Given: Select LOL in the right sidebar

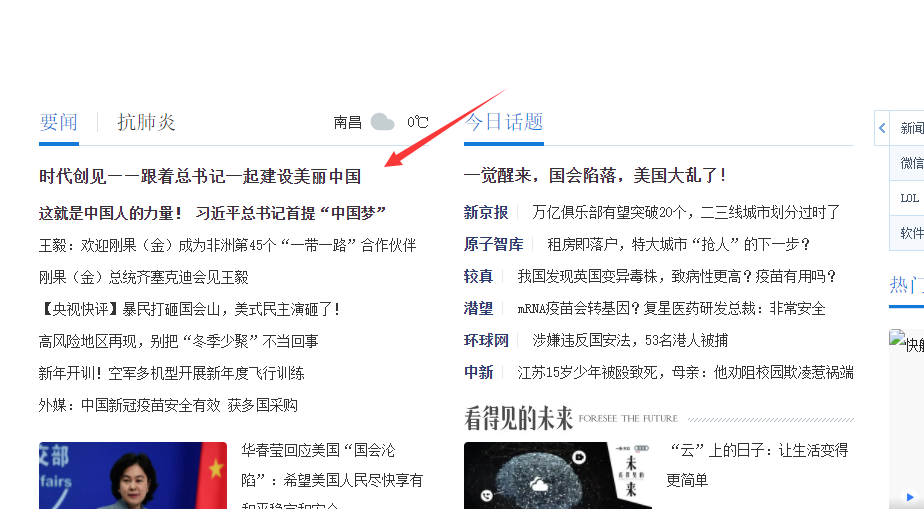Looking at the screenshot, I should pos(909,198).
